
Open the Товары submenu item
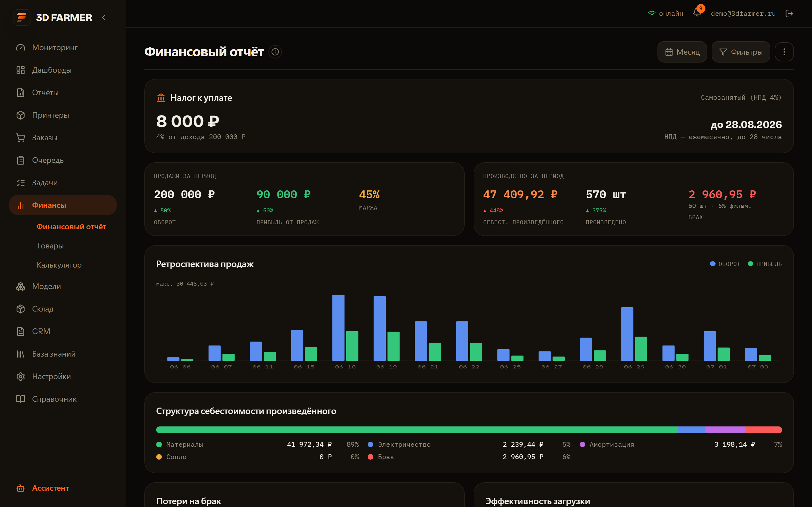click(50, 246)
